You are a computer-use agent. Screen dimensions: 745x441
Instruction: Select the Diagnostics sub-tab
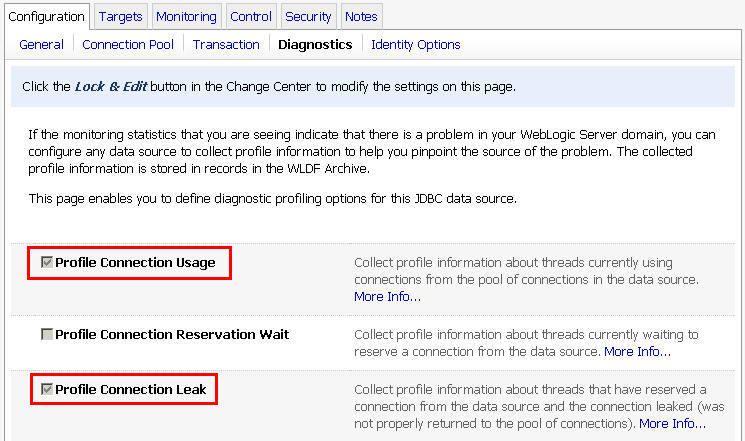pyautogui.click(x=315, y=45)
